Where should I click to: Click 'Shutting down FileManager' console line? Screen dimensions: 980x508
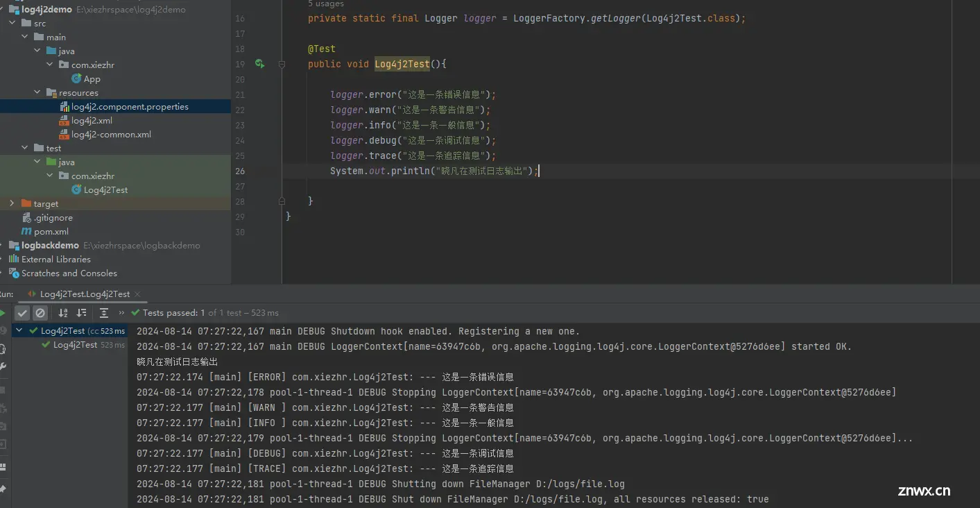point(381,484)
